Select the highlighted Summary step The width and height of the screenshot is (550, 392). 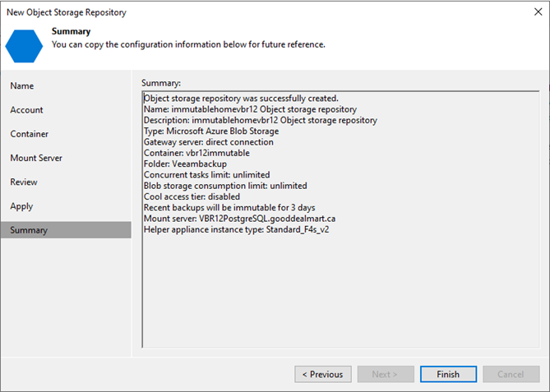(66, 230)
